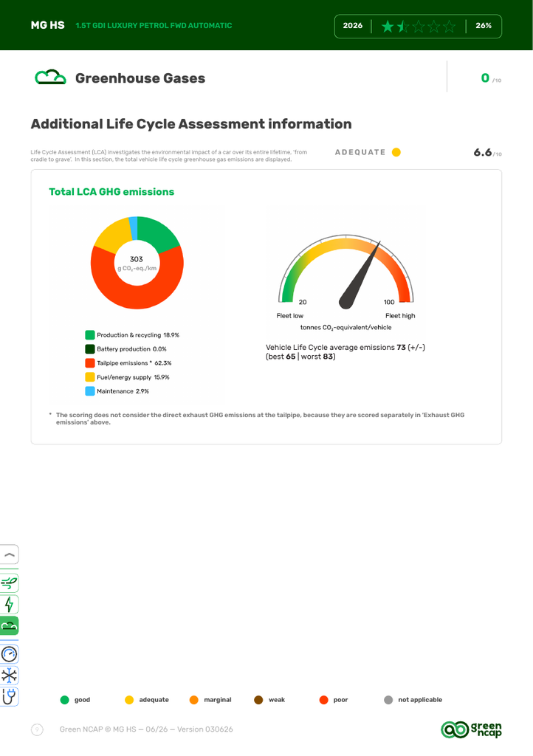
Task: Click the '20' gauge minimum value
Action: 303,302
